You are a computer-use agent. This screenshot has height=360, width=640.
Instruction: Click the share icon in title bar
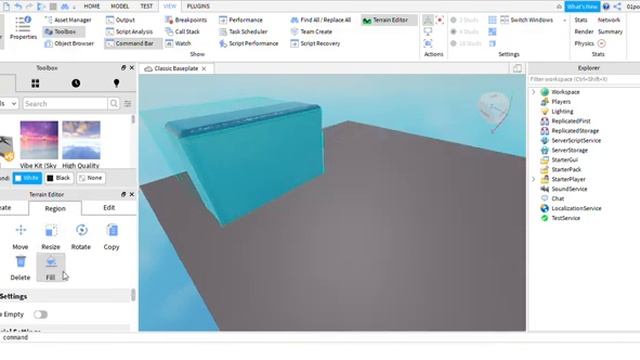[x=617, y=7]
